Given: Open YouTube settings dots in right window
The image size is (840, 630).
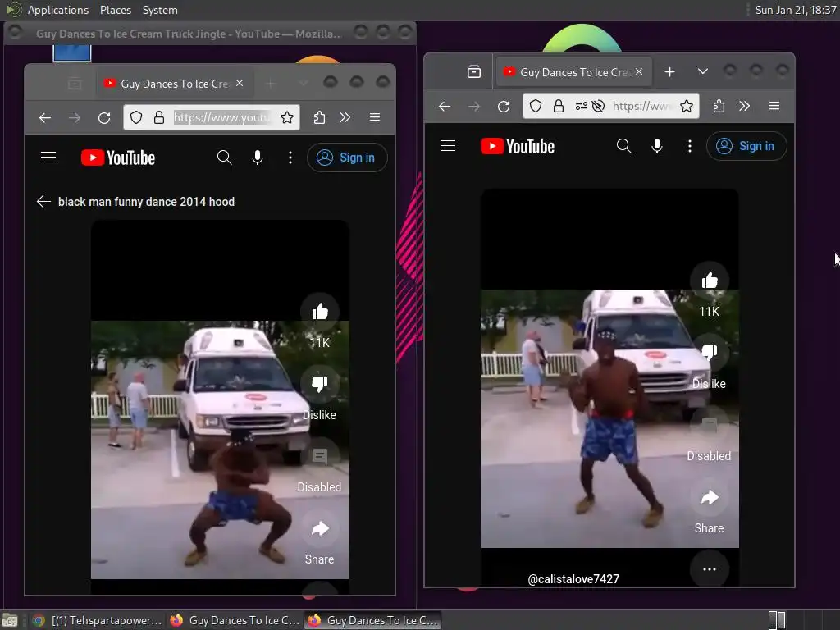Looking at the screenshot, I should 690,146.
